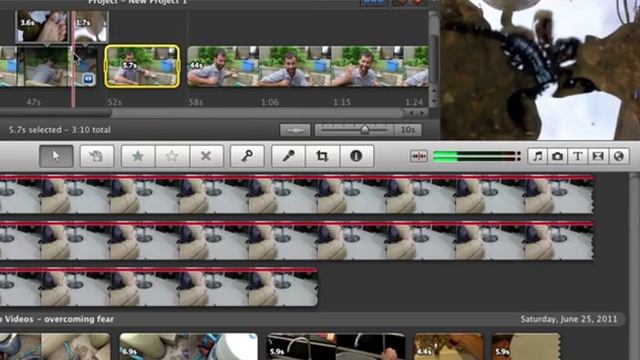Open the music and sound effects browser
This screenshot has width=640, height=360.
pos(538,156)
